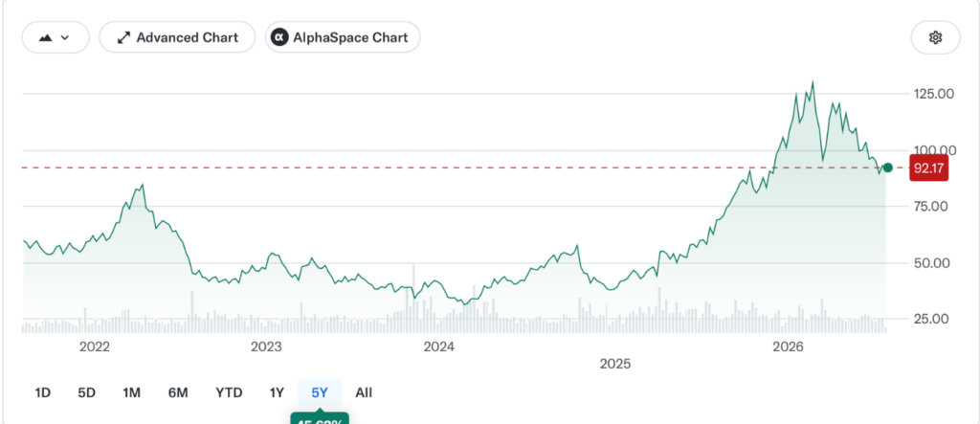This screenshot has height=424, width=980.
Task: Switch to the 1M range
Action: pyautogui.click(x=131, y=392)
